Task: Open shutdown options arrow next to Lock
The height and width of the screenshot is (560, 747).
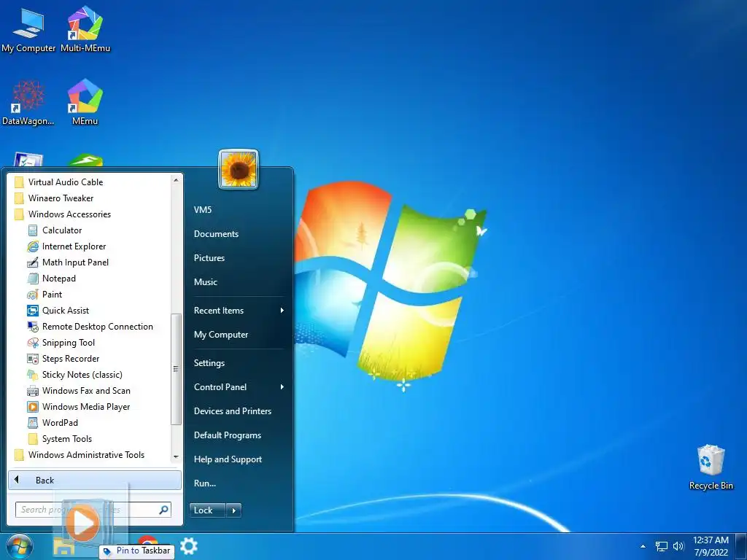Action: [233, 510]
